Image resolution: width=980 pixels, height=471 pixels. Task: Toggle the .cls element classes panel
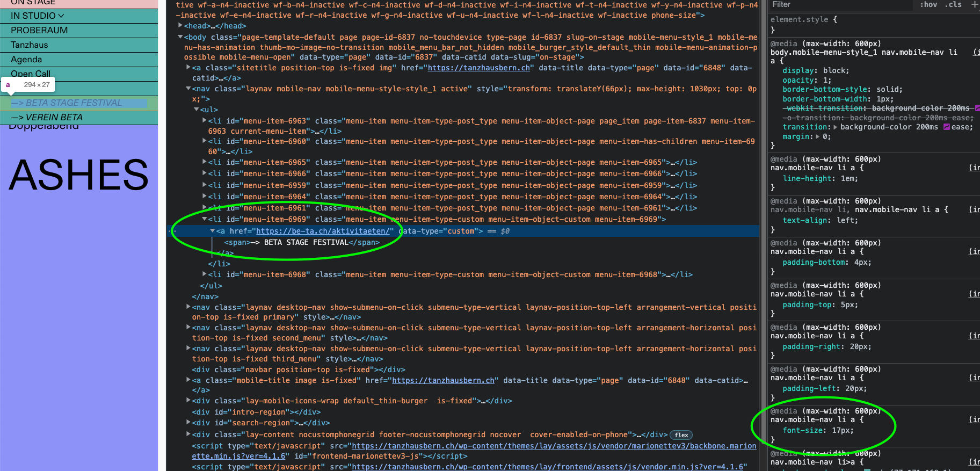(x=953, y=5)
